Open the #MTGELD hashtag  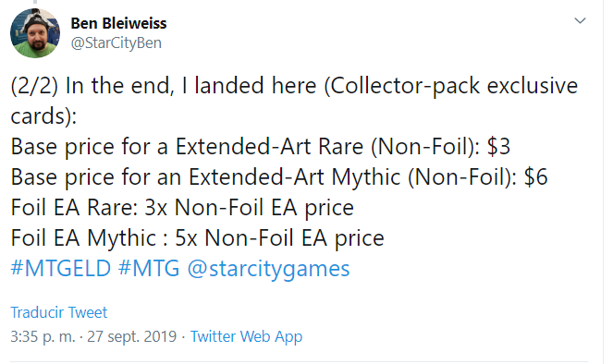tap(61, 269)
